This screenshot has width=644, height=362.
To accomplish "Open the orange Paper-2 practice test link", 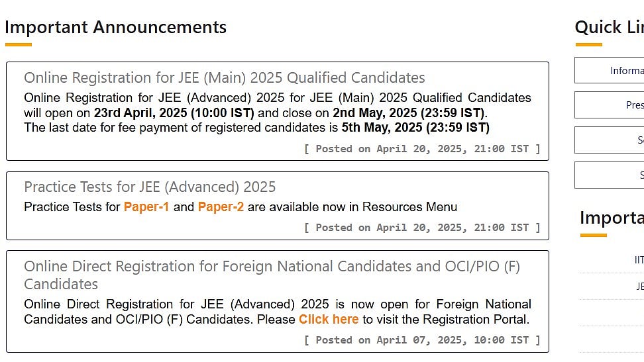I will (x=221, y=207).
